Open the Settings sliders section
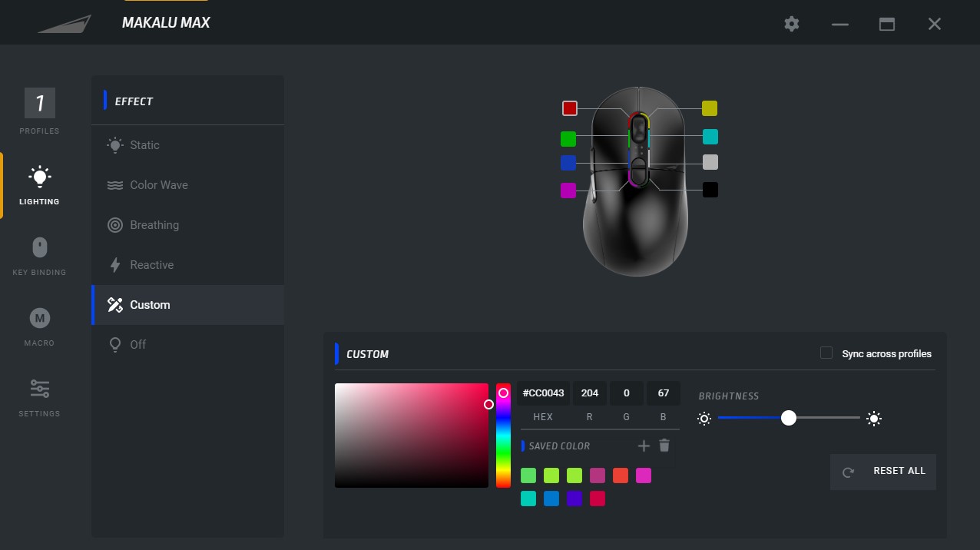 (x=39, y=397)
